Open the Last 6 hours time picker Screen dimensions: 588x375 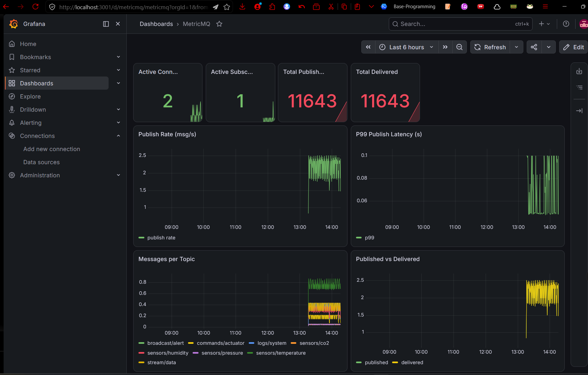[x=407, y=47]
